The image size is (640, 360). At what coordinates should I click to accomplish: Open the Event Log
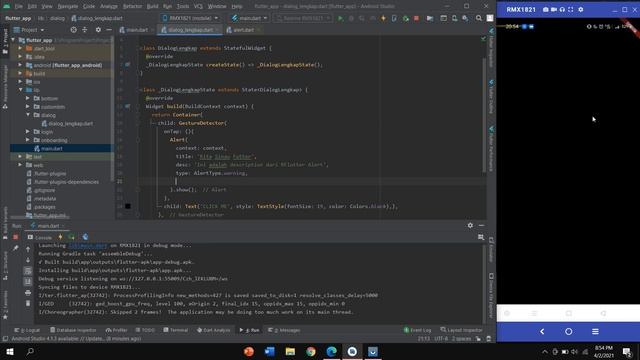(x=418, y=330)
